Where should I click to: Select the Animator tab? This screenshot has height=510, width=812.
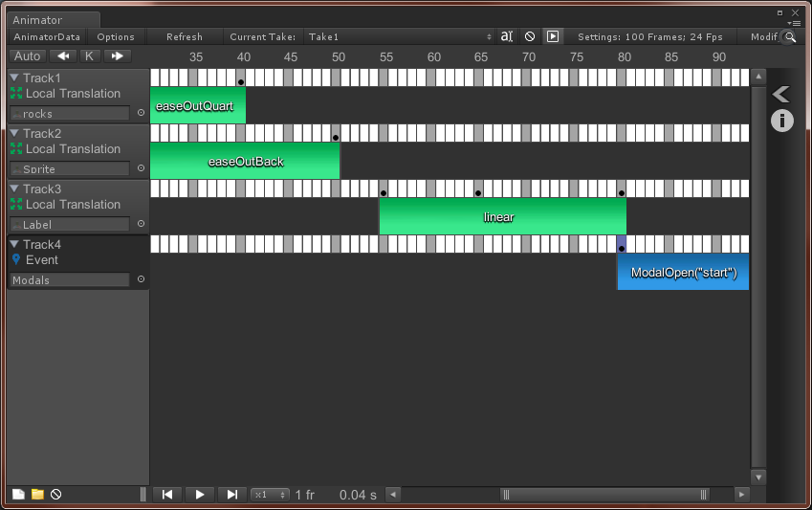[52, 20]
